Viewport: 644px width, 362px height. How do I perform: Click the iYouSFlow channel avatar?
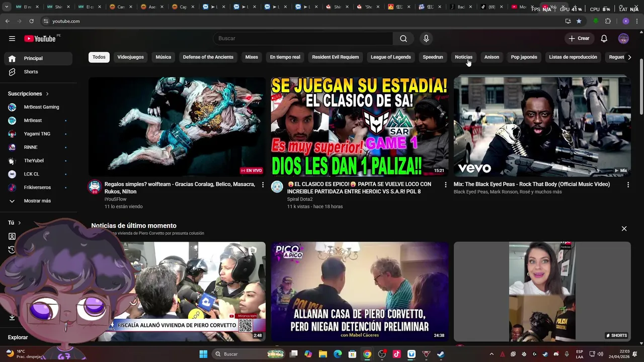(x=95, y=187)
